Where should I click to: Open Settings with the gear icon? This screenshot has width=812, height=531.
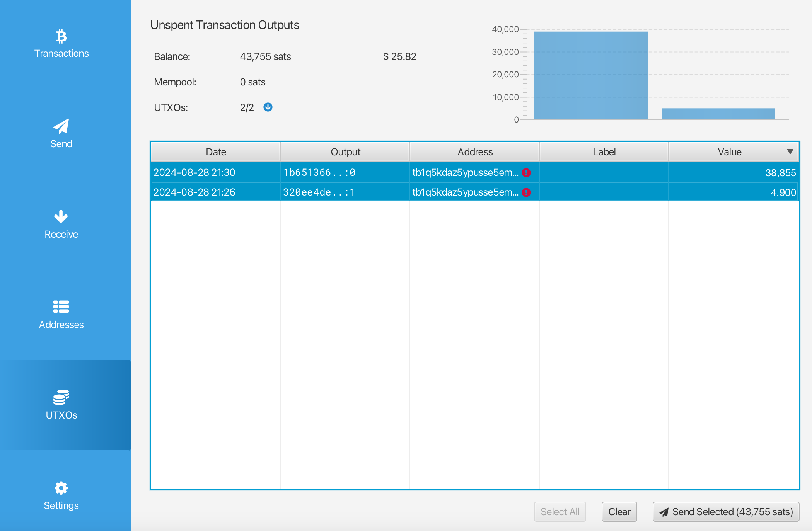click(61, 488)
